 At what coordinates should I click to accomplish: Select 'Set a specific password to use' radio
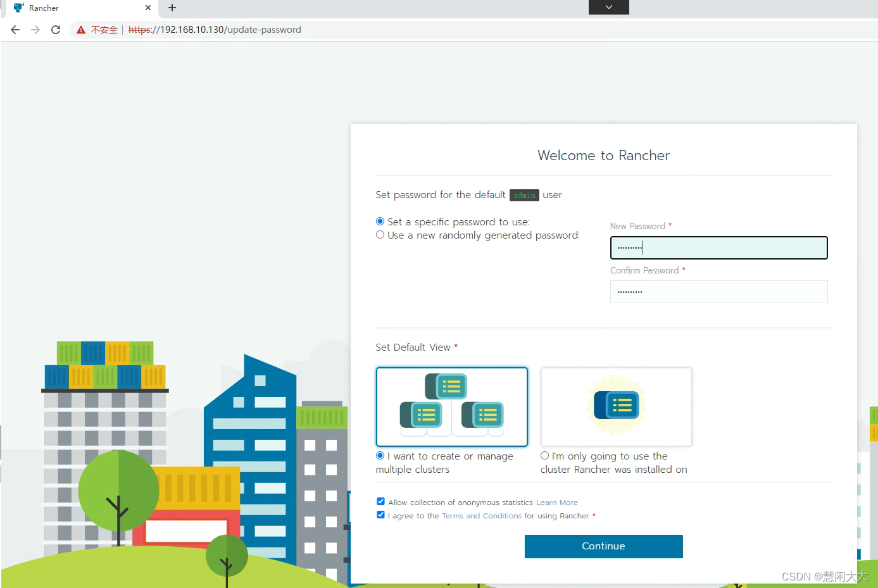point(380,222)
